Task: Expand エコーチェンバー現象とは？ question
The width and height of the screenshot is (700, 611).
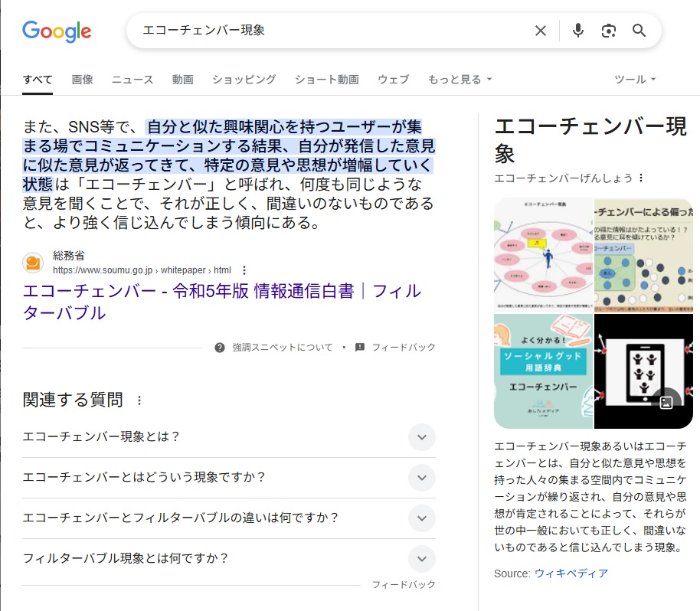Action: pyautogui.click(x=229, y=437)
